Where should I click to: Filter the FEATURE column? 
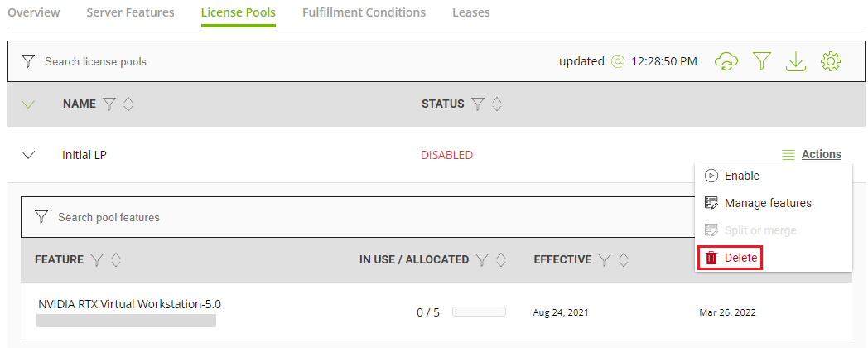pos(96,260)
